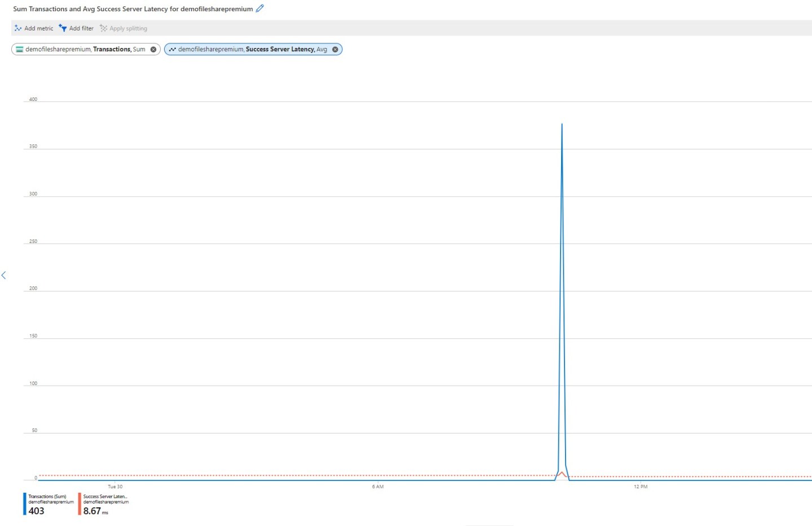The image size is (812, 526).
Task: Select the 8.67 ms latency legend value
Action: [x=92, y=511]
